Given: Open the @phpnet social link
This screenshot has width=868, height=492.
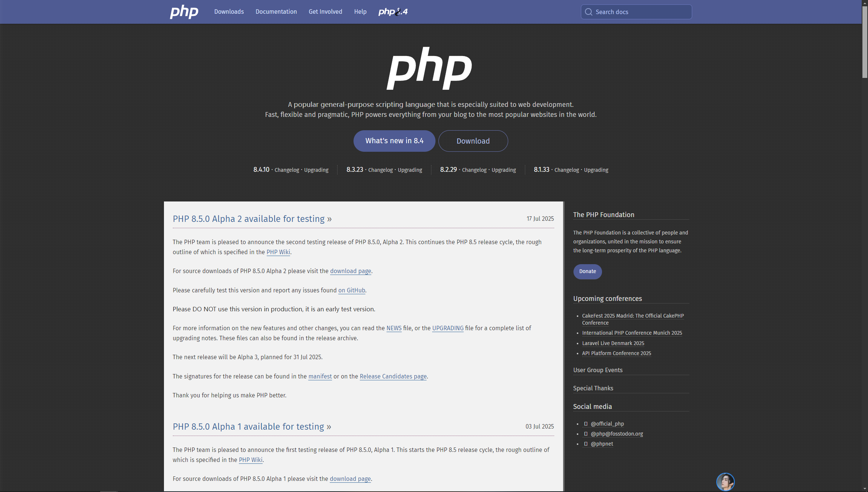Looking at the screenshot, I should (602, 444).
